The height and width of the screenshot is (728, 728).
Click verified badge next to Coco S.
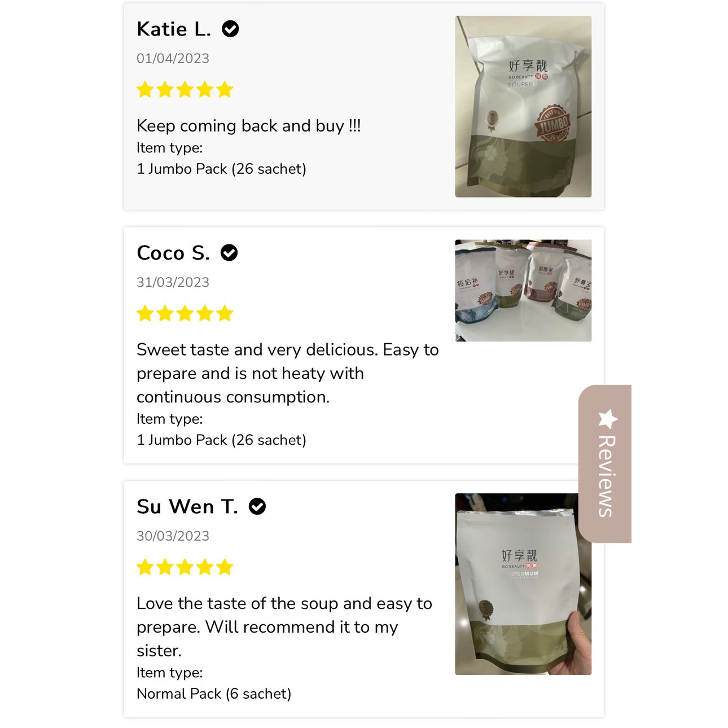229,253
